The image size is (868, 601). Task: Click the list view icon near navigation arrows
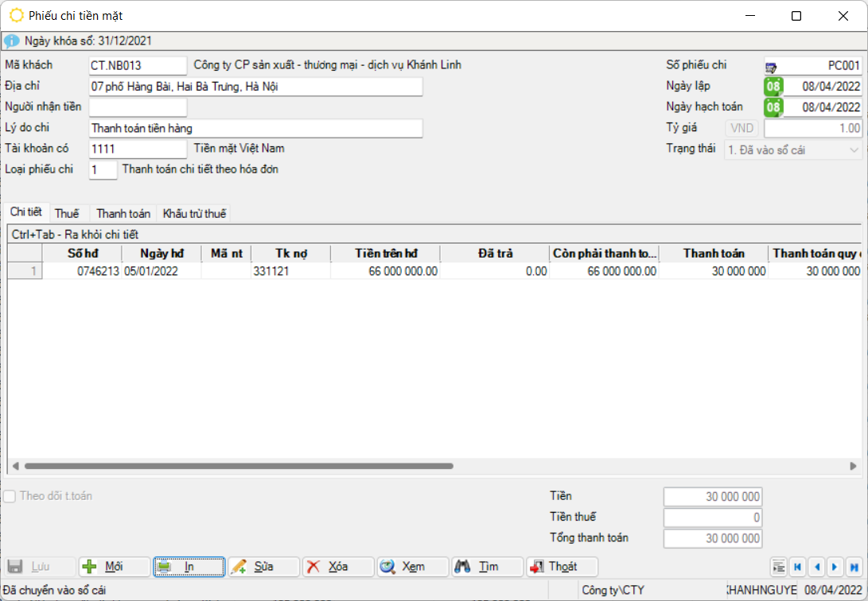click(x=779, y=567)
